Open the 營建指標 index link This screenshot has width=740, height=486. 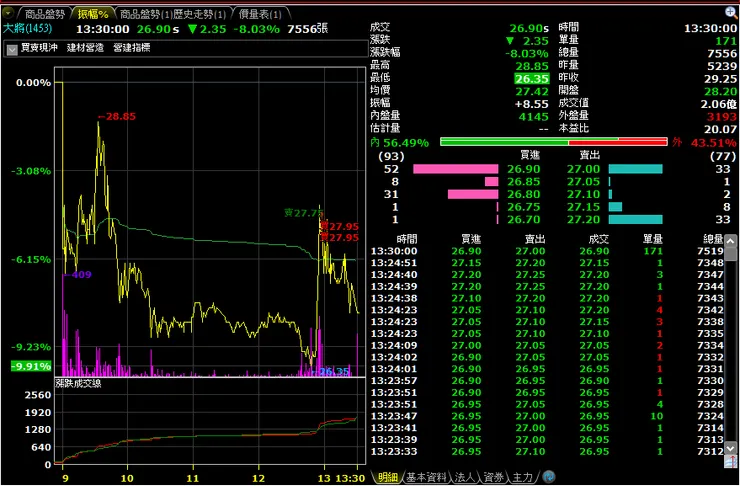point(132,48)
